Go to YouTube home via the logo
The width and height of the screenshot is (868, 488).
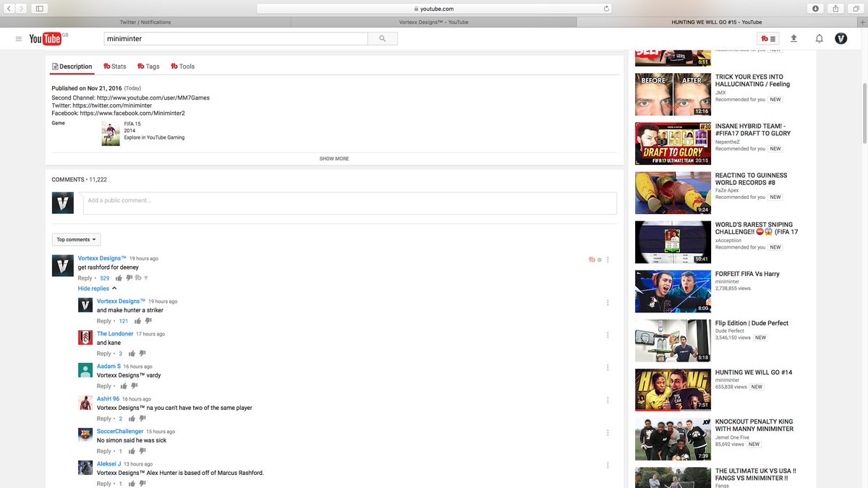[x=46, y=39]
